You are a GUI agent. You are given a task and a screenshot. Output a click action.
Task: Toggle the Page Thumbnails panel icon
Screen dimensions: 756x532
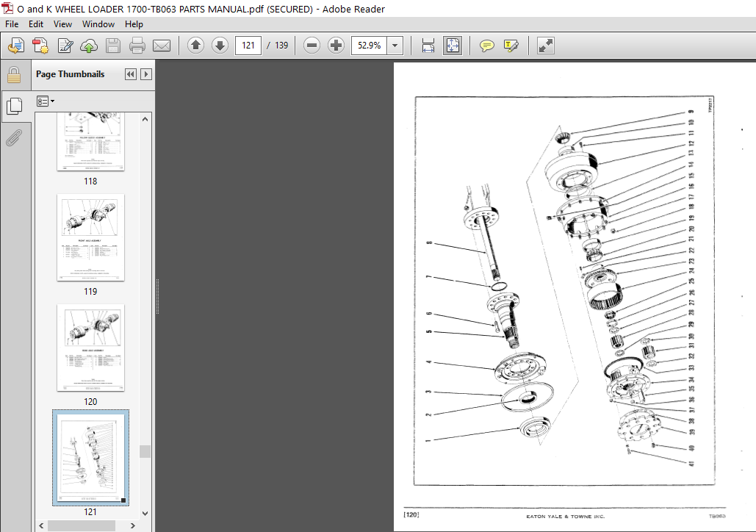(x=15, y=106)
